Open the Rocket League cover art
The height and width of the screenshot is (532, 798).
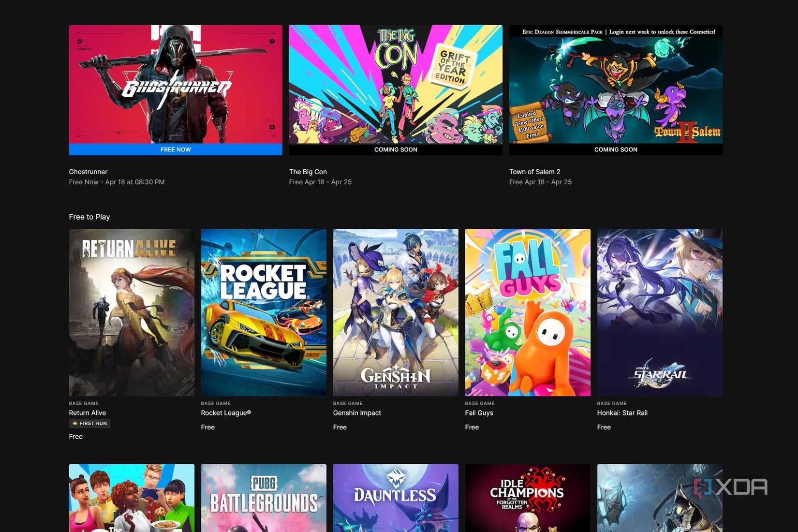pyautogui.click(x=264, y=312)
